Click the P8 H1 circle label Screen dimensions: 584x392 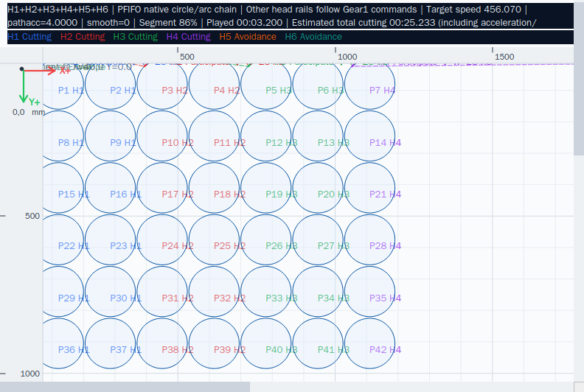(71, 143)
